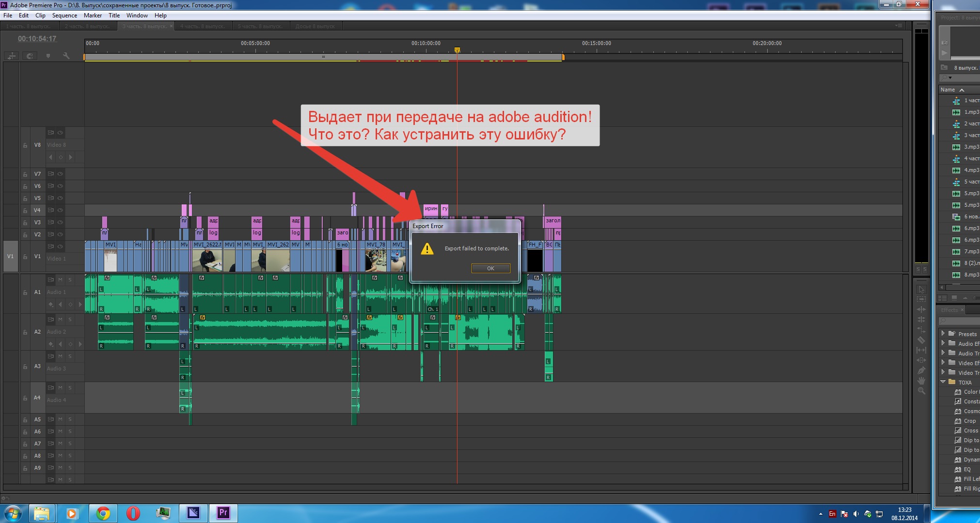980x523 pixels.
Task: Solo the A4 audio track
Action: click(70, 387)
